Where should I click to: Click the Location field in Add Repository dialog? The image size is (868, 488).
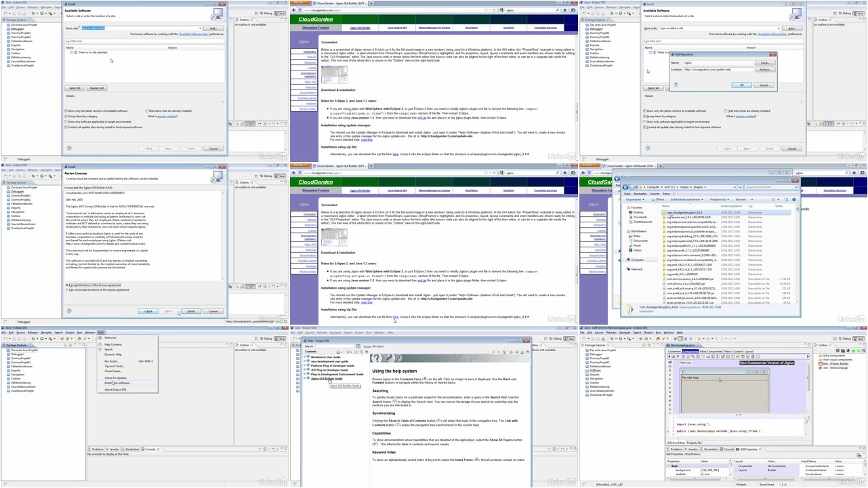coord(719,70)
